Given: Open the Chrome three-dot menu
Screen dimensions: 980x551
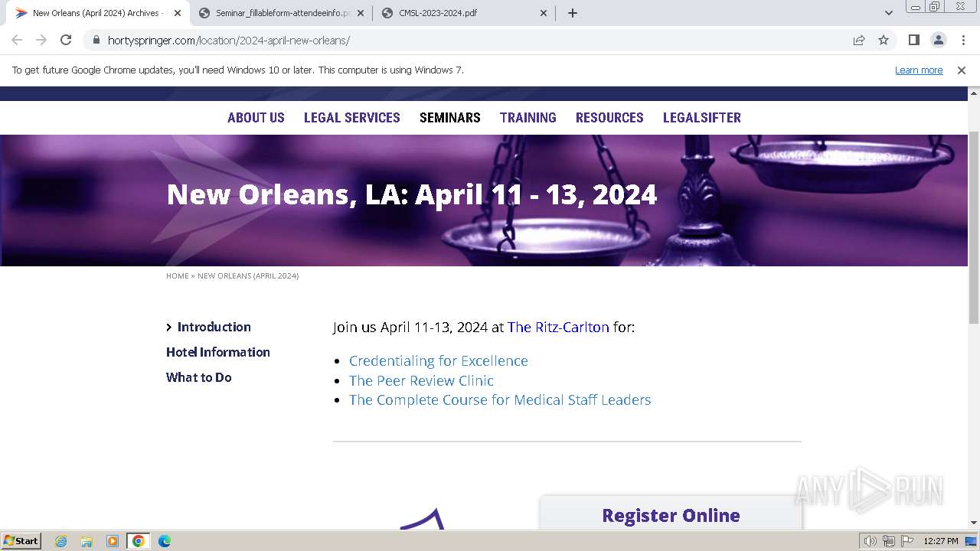Looking at the screenshot, I should [963, 40].
